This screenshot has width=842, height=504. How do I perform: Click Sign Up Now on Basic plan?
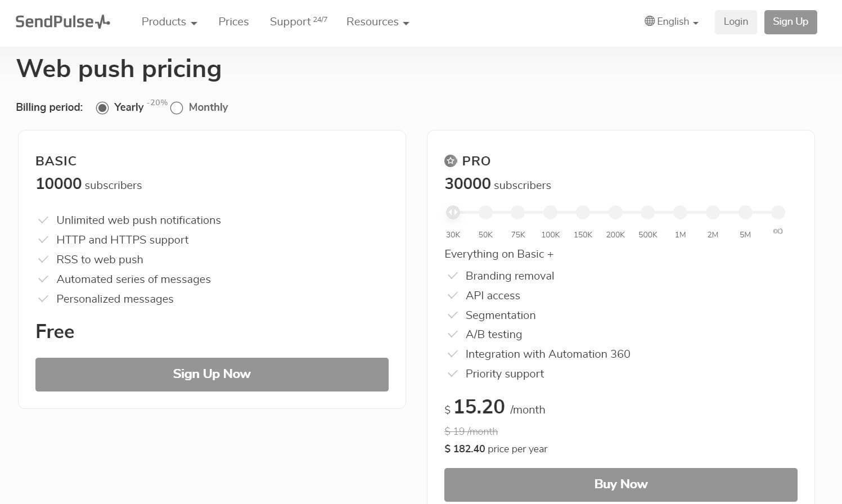tap(212, 375)
